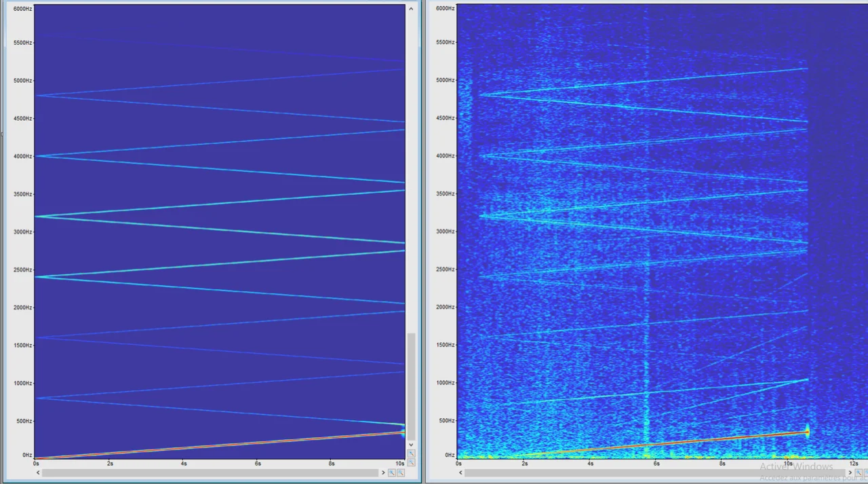Click the left spectrogram's horizontal scrollbar thumb
The width and height of the screenshot is (868, 484).
point(210,472)
